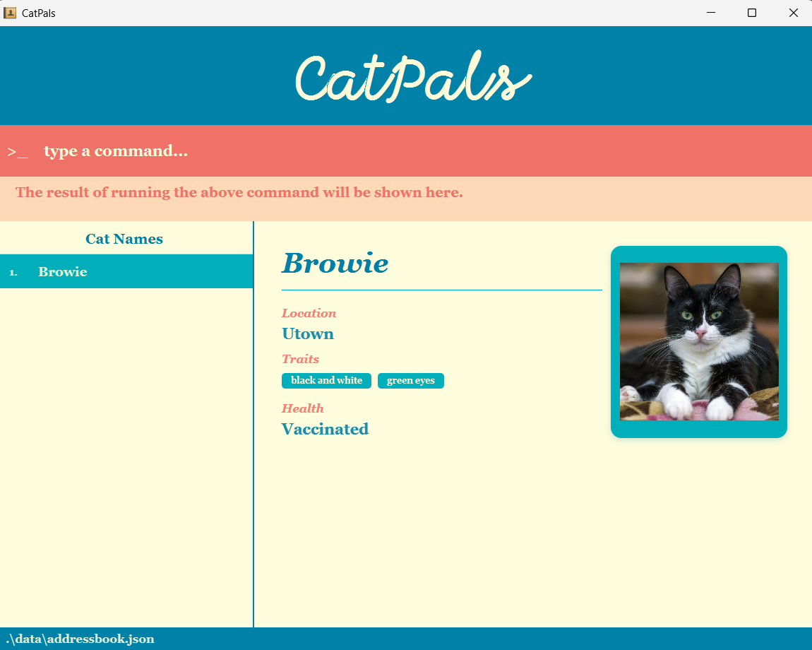Click the Browie cat photo thumbnail
Viewport: 812px width, 650px height.
point(698,341)
